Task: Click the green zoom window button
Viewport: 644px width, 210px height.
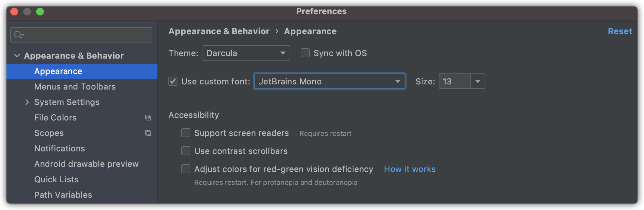Action: tap(40, 12)
